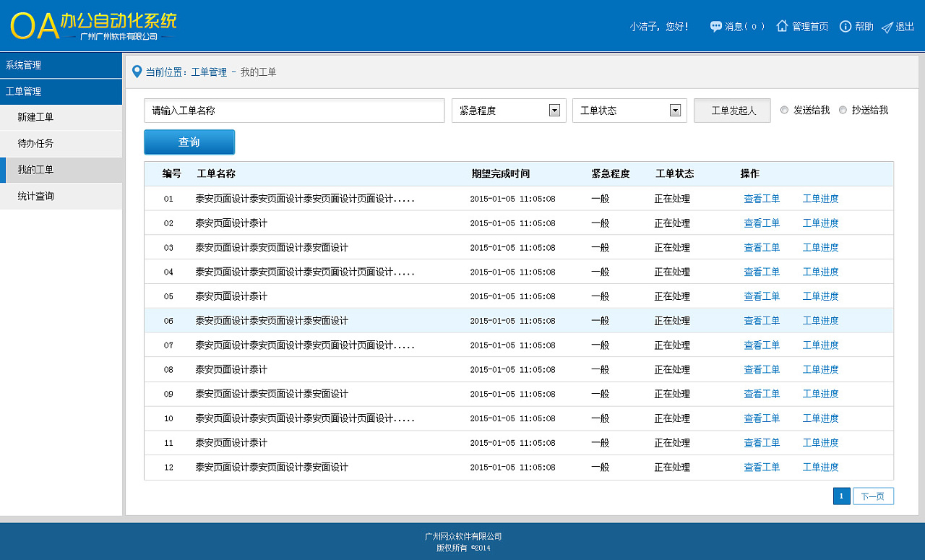
Task: Select 统计查询 in the sidebar
Action: pyautogui.click(x=61, y=195)
